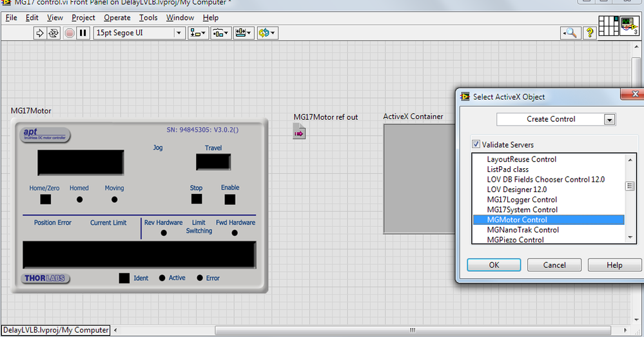Screen dimensions: 644x337
Task: Click the ActiveX list scrollbar thumb
Action: 630,186
